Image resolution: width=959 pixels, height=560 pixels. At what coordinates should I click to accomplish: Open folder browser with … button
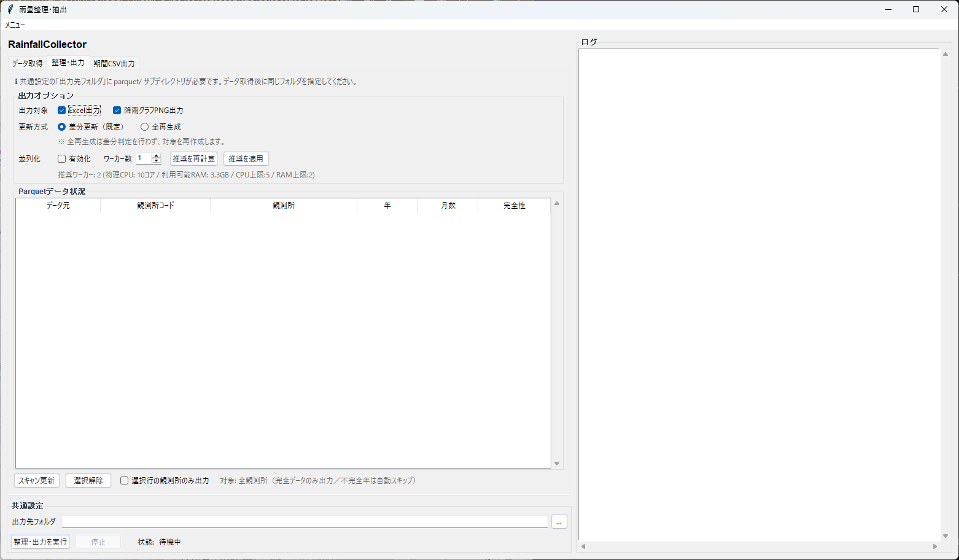click(559, 522)
